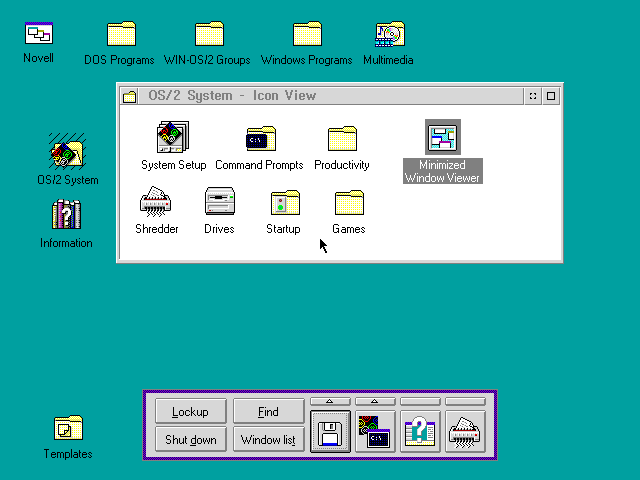Open the drawer above the help icon
This screenshot has height=480, width=640.
pos(420,402)
